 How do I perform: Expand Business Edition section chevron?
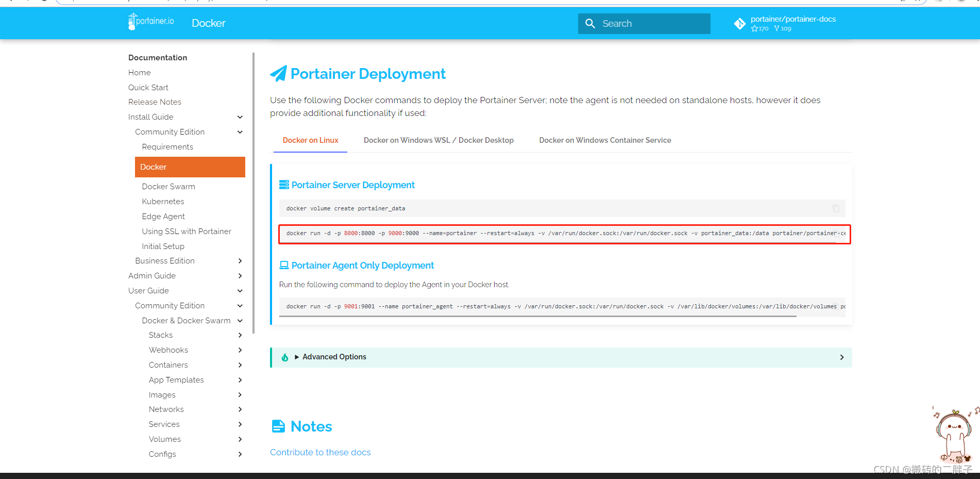pos(240,261)
